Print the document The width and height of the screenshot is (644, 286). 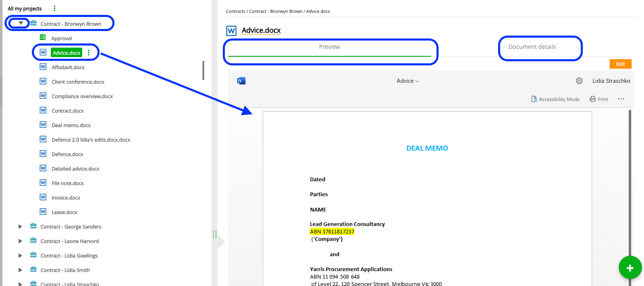click(599, 99)
